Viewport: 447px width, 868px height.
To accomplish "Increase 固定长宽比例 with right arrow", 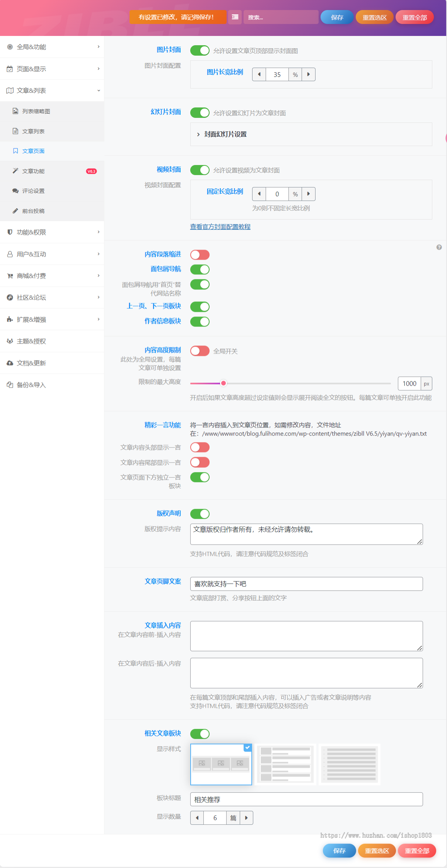I will [x=309, y=194].
